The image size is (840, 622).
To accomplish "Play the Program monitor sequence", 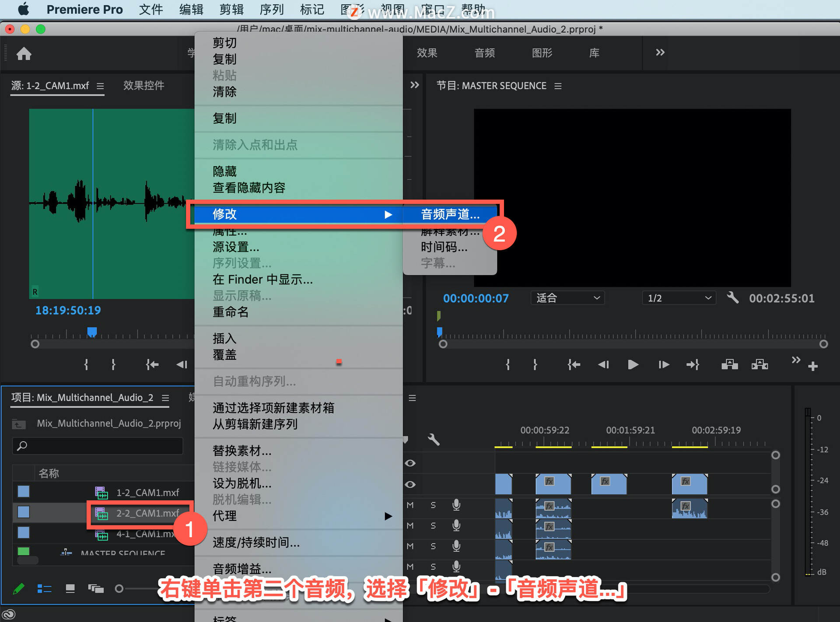I will (x=633, y=364).
